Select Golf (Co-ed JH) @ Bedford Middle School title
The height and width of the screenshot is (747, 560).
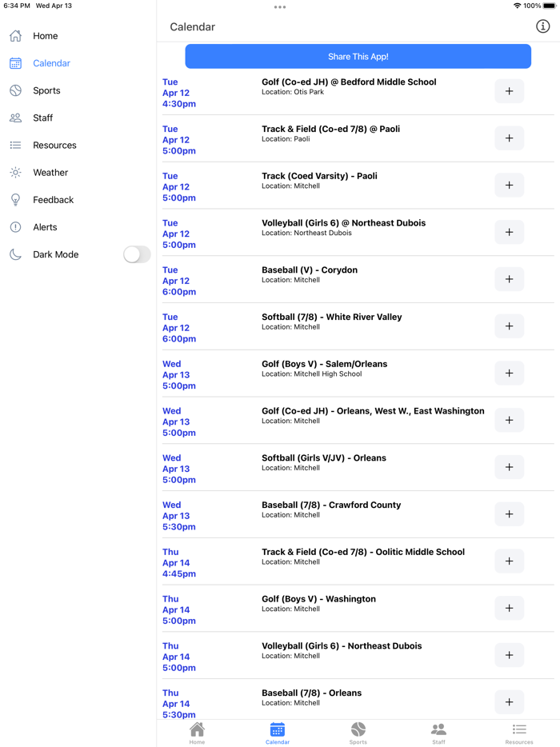tap(349, 82)
